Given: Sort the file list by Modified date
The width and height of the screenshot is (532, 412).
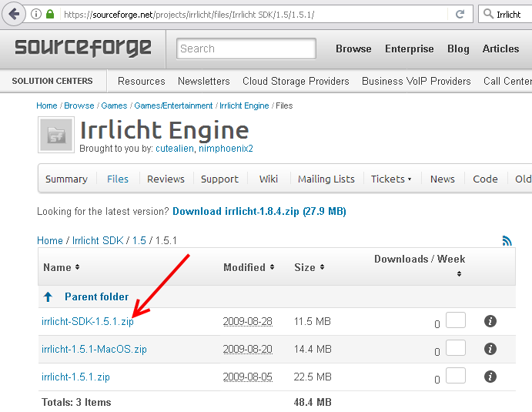Looking at the screenshot, I should (249, 267).
